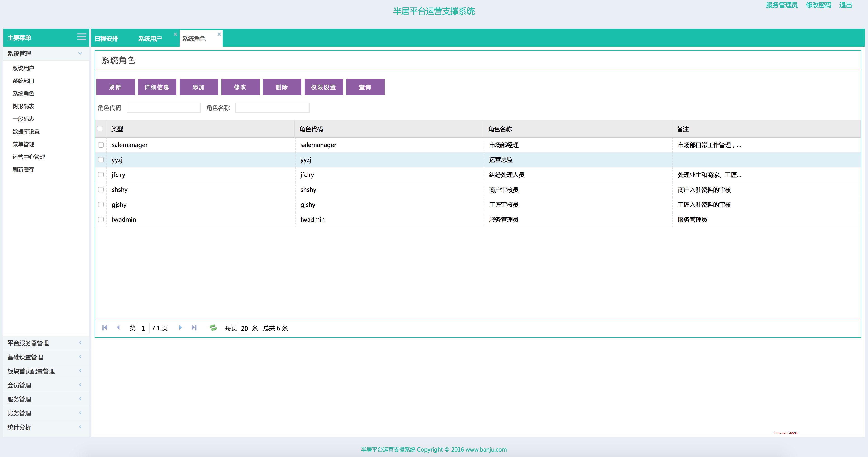Switch to the 日程安排 tab
Image resolution: width=868 pixels, height=457 pixels.
107,39
